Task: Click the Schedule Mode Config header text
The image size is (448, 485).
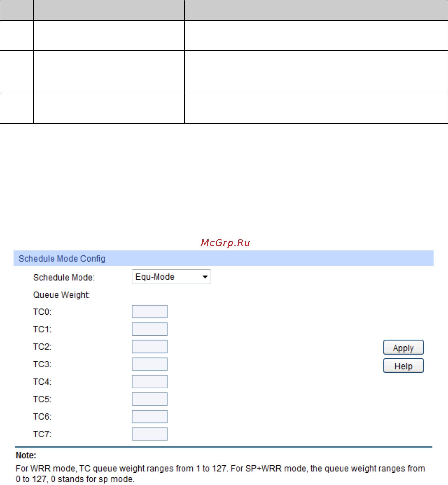Action: [62, 259]
